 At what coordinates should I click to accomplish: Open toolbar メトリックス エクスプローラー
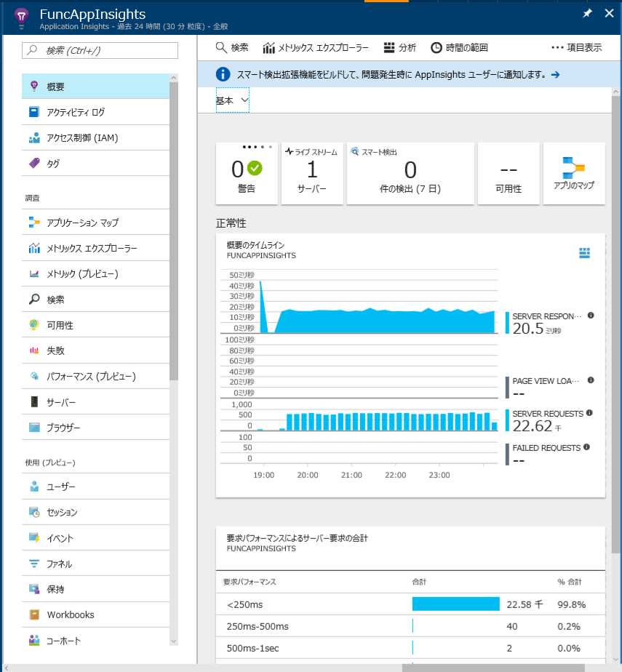coord(316,47)
